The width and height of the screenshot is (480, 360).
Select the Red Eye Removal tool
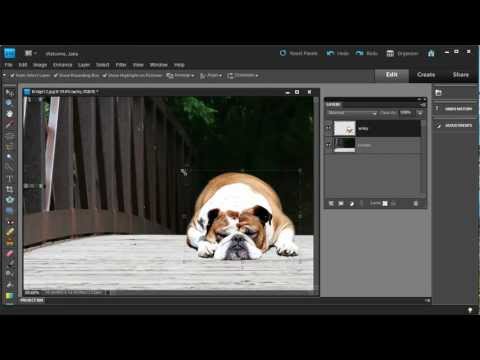(10, 222)
